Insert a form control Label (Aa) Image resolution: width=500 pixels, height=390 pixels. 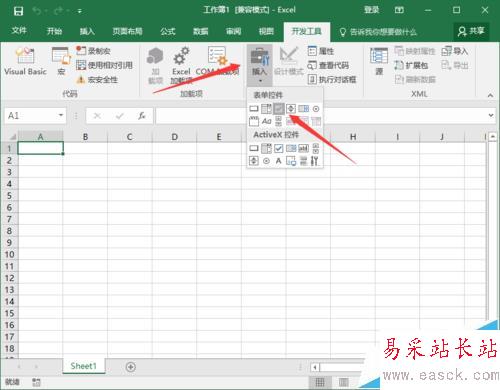click(266, 121)
